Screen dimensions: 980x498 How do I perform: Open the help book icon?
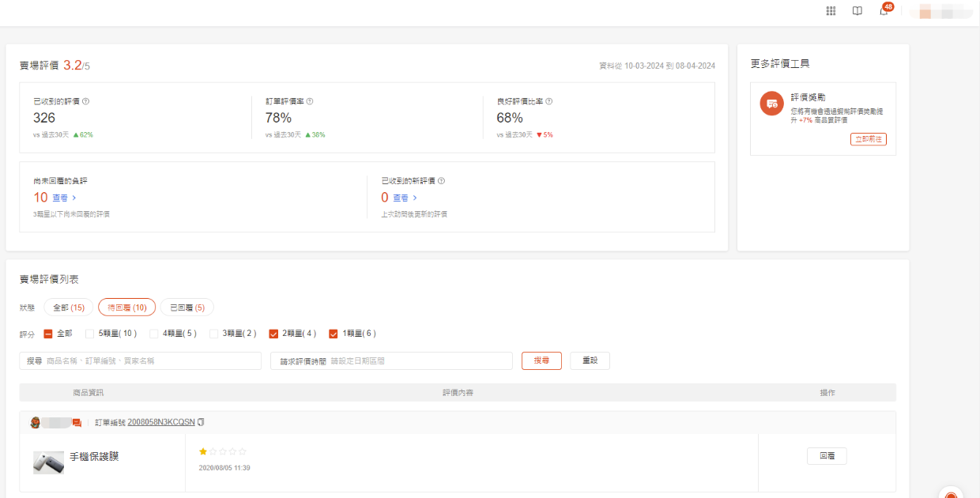pyautogui.click(x=857, y=11)
